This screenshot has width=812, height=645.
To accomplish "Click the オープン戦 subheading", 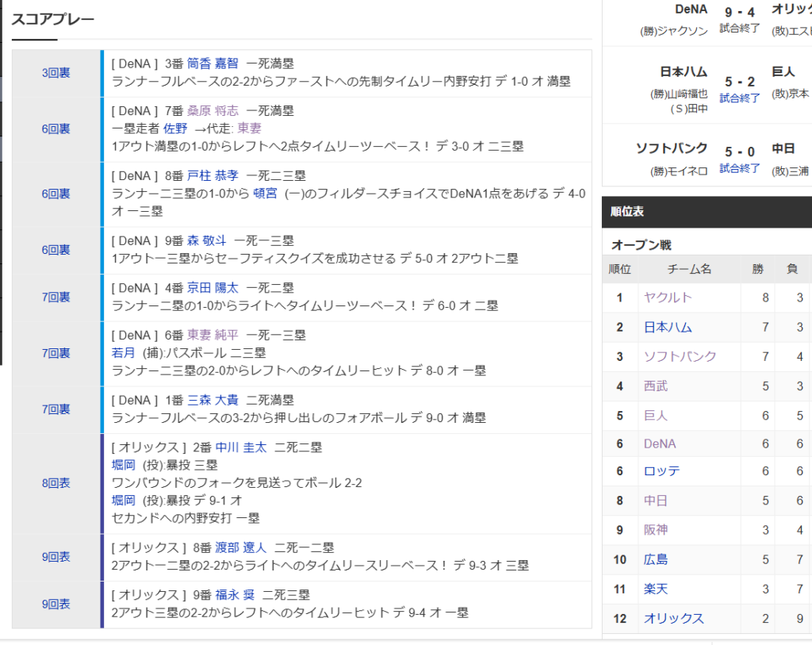I will pos(641,244).
